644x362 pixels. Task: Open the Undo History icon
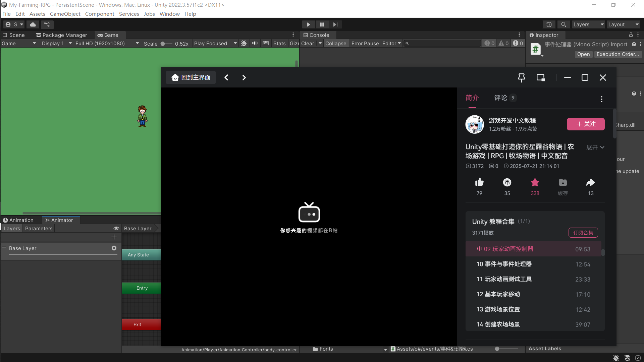pyautogui.click(x=549, y=24)
